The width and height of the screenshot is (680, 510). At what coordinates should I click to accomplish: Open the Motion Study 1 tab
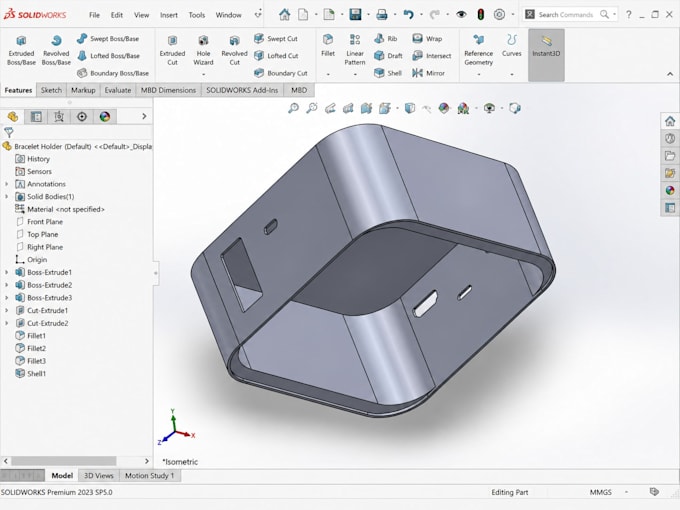tap(149, 476)
